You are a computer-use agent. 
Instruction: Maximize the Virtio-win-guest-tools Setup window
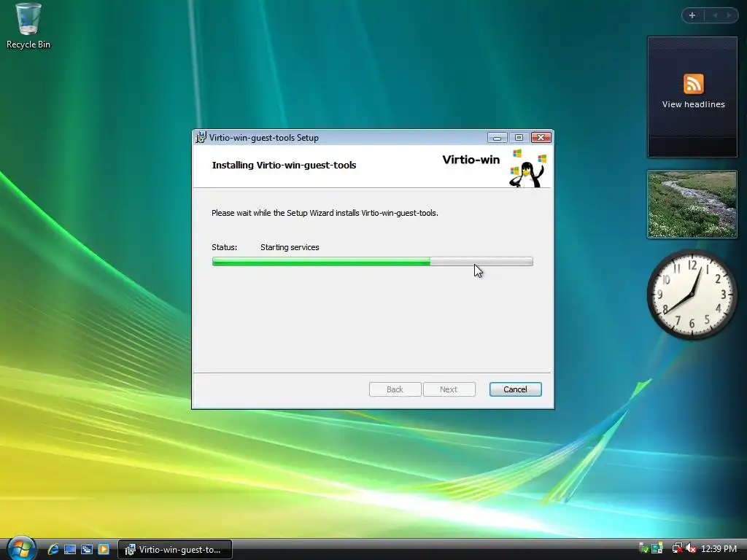(x=519, y=138)
